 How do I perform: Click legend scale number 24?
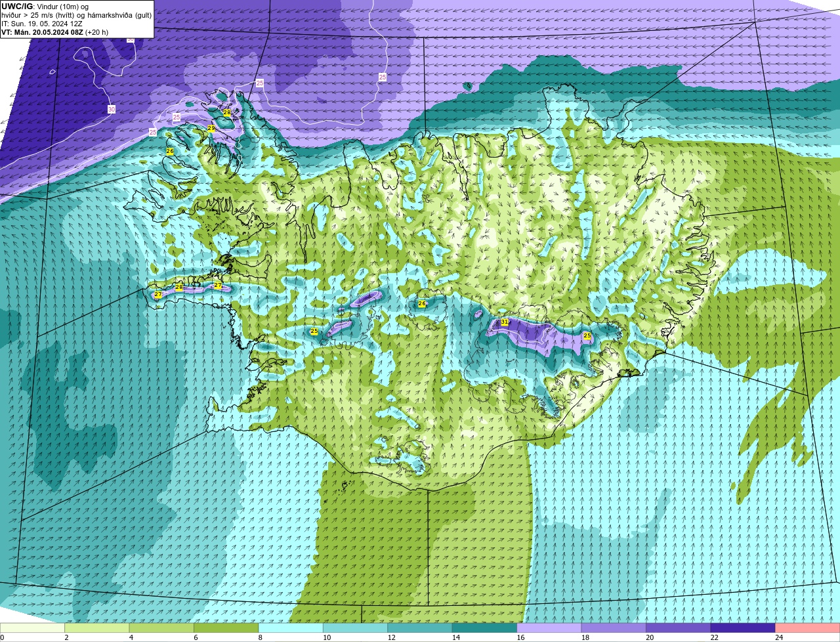[778, 637]
